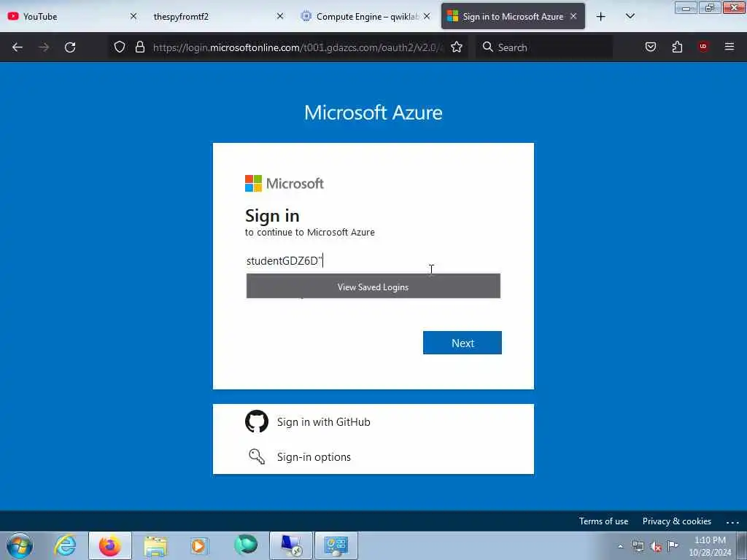The image size is (747, 560).
Task: Bookmark this page with the star icon
Action: coord(457,47)
